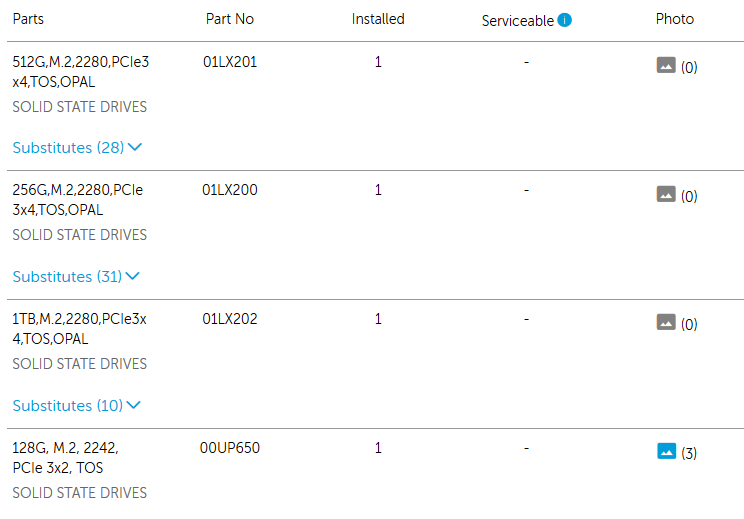Open photo icon for part 01LX201
The height and width of the screenshot is (519, 744).
click(x=666, y=65)
